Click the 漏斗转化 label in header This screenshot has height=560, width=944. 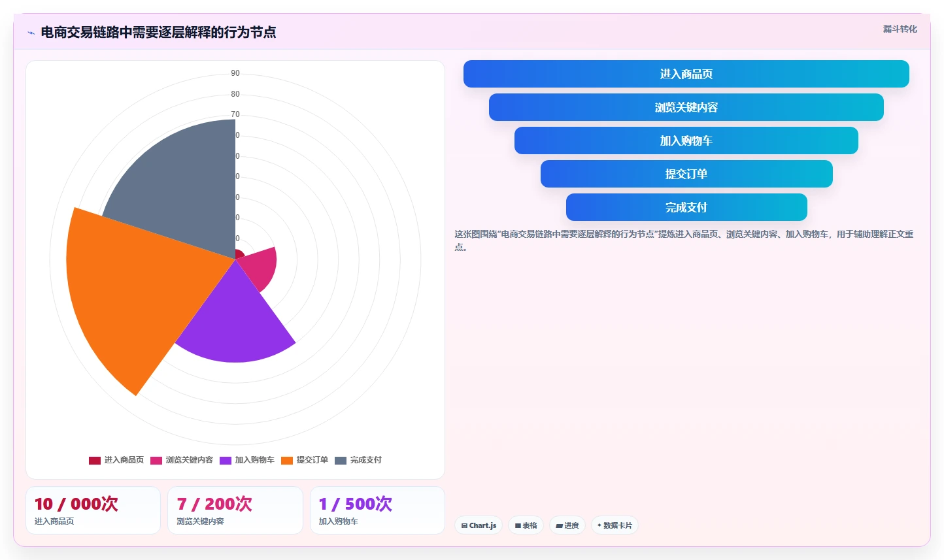[x=900, y=29]
